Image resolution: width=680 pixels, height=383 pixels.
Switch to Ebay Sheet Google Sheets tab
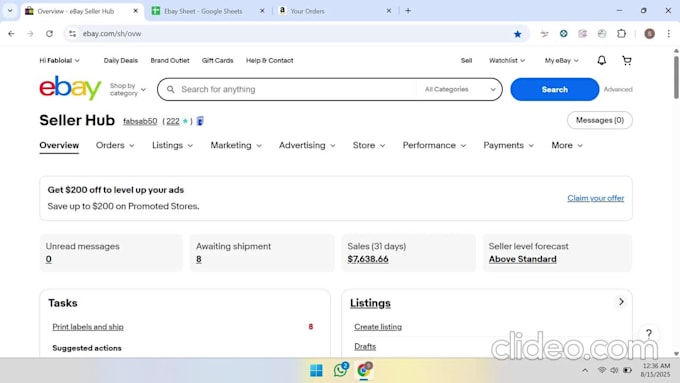click(x=203, y=11)
